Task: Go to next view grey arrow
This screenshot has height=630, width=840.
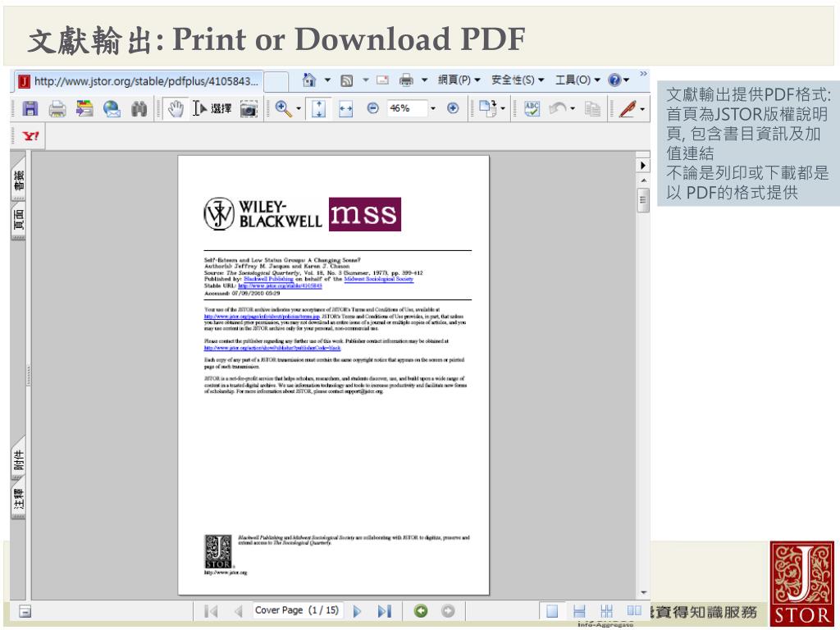Action: tap(448, 610)
